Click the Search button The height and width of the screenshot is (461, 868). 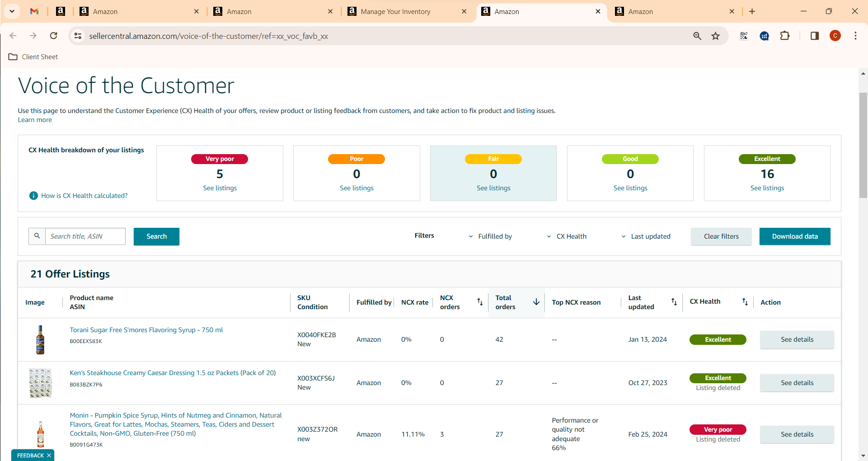pos(156,236)
